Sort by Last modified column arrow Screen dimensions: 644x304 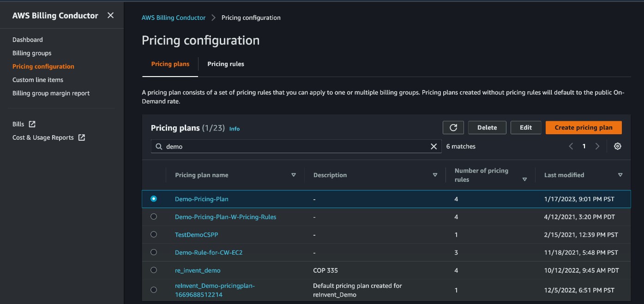[x=620, y=175]
